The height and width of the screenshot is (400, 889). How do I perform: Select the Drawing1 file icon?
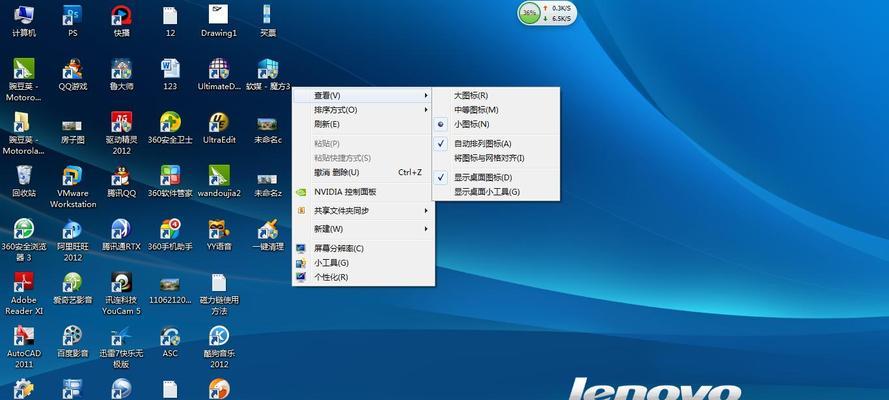[x=218, y=15]
